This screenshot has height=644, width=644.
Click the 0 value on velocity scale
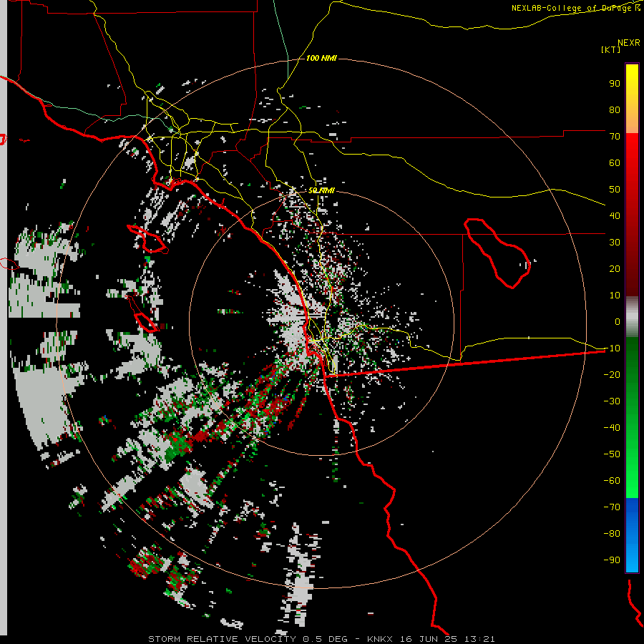coord(618,321)
